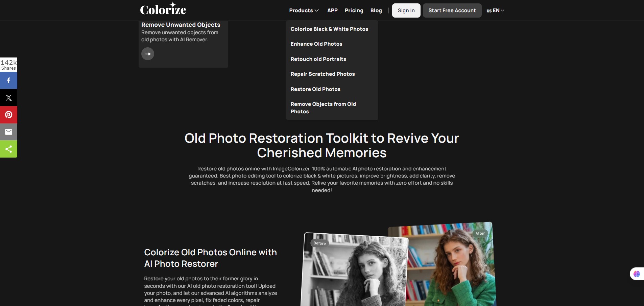The width and height of the screenshot is (644, 306).
Task: Click the arrow on Remove Unwanted Objects card
Action: click(148, 54)
